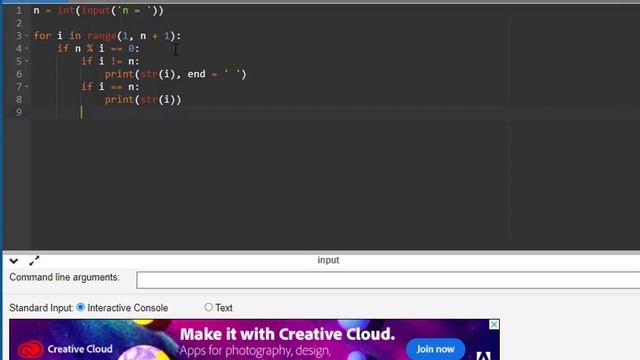Click the 'Command line arguments:' label
The image size is (640, 360).
click(x=64, y=277)
